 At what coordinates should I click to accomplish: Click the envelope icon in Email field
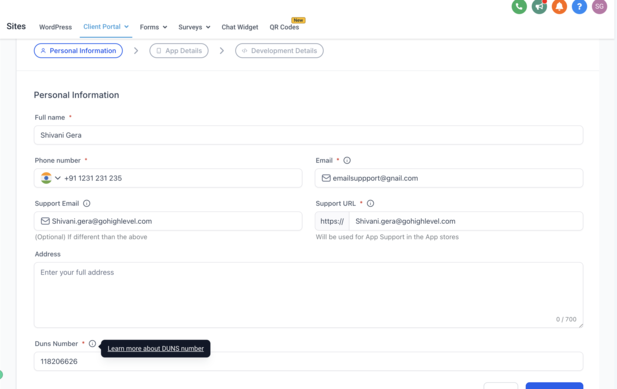326,178
